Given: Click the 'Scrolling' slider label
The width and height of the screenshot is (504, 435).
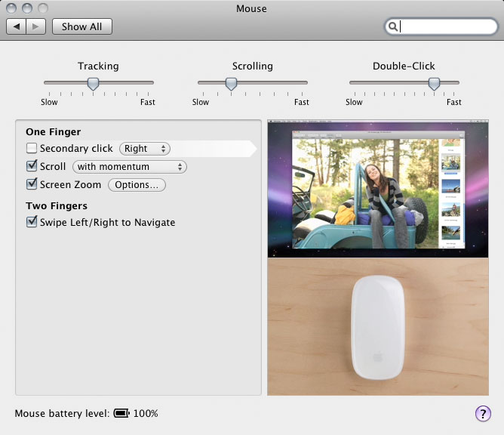Looking at the screenshot, I should coord(253,66).
